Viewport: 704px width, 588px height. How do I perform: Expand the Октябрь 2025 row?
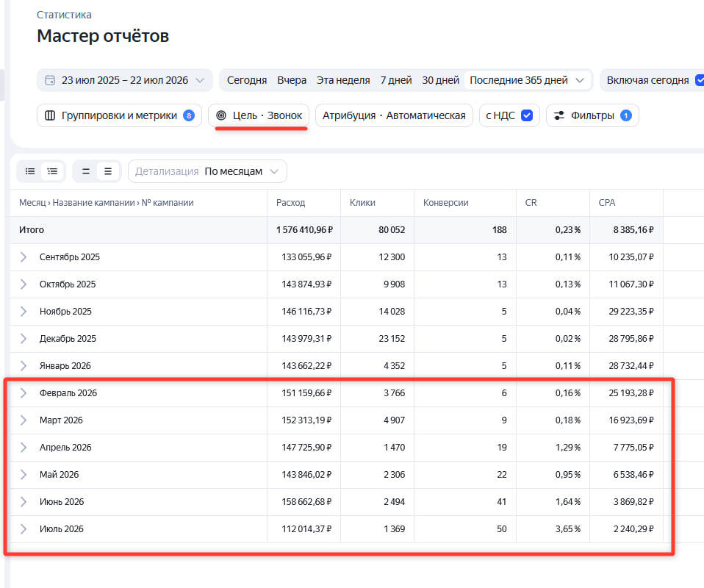[24, 284]
